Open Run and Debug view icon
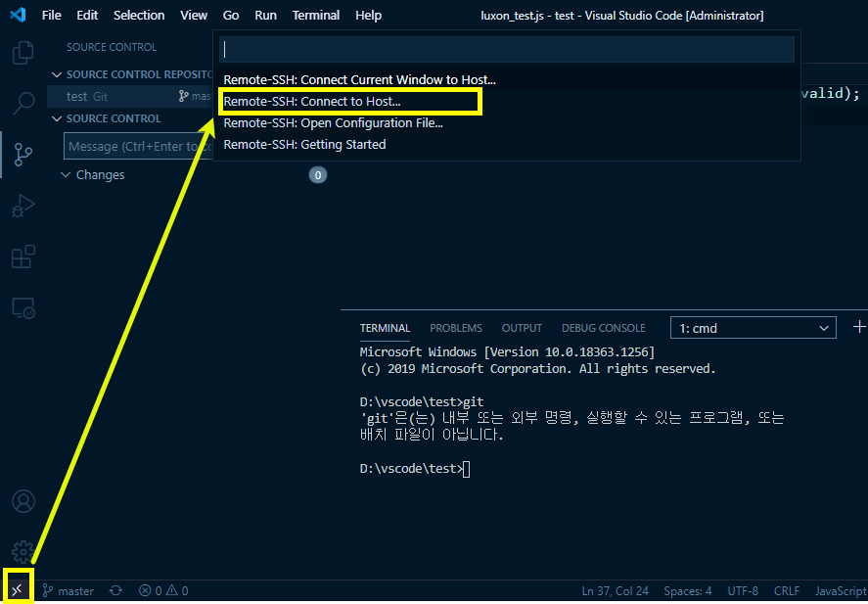This screenshot has width=868, height=604. click(23, 206)
